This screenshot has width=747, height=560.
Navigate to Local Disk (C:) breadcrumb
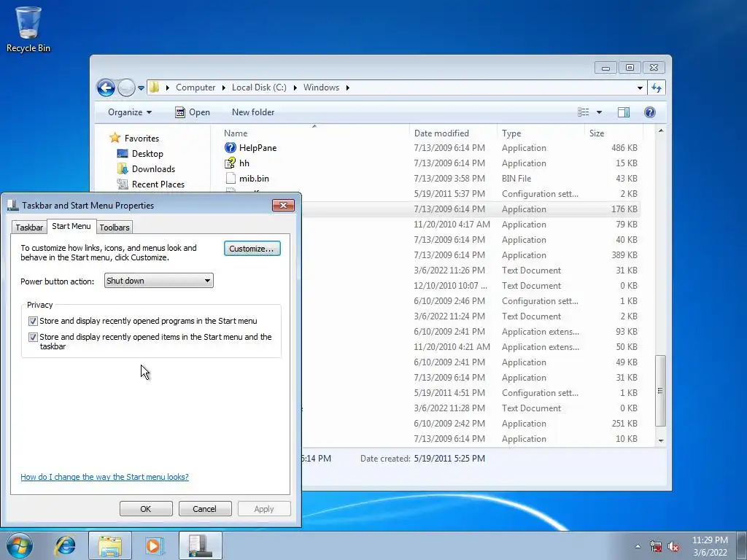coord(259,87)
